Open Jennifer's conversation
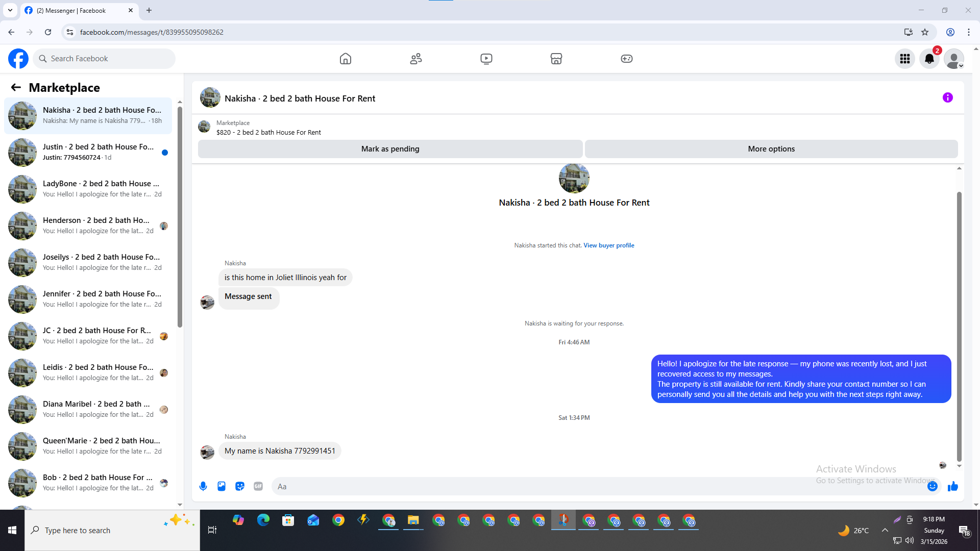Viewport: 980px width, 551px height. point(88,299)
